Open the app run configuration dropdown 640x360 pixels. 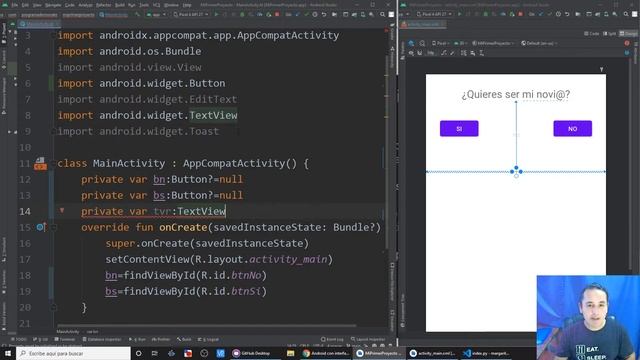click(x=157, y=14)
